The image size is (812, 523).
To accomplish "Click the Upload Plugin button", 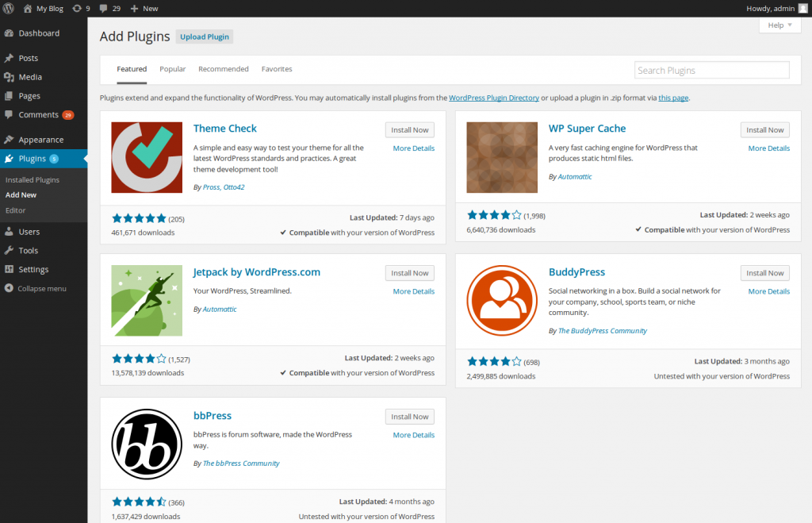I will [x=205, y=37].
